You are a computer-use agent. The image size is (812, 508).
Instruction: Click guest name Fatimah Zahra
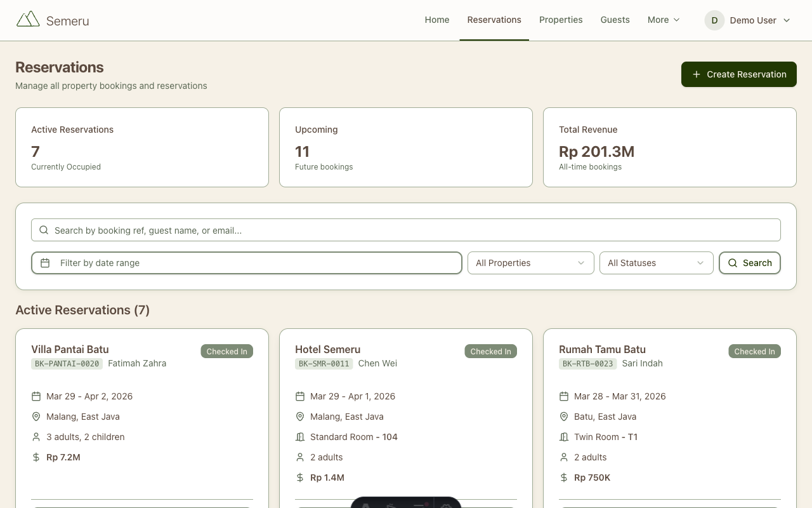click(x=137, y=363)
